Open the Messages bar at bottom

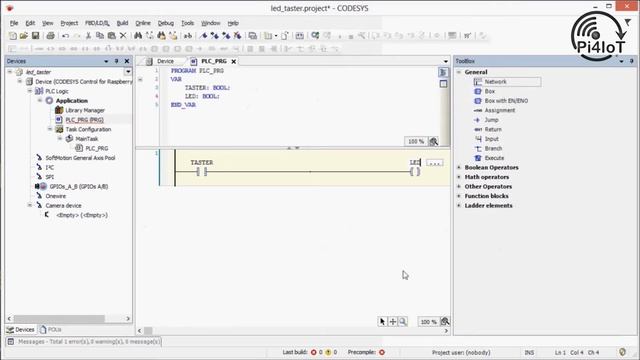click(84, 341)
